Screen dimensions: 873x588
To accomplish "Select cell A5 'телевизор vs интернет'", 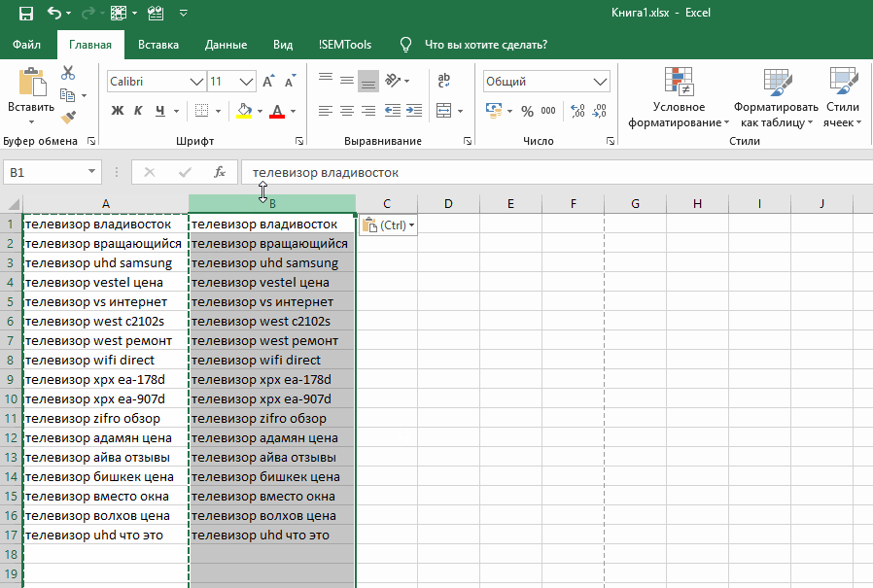I will (106, 302).
